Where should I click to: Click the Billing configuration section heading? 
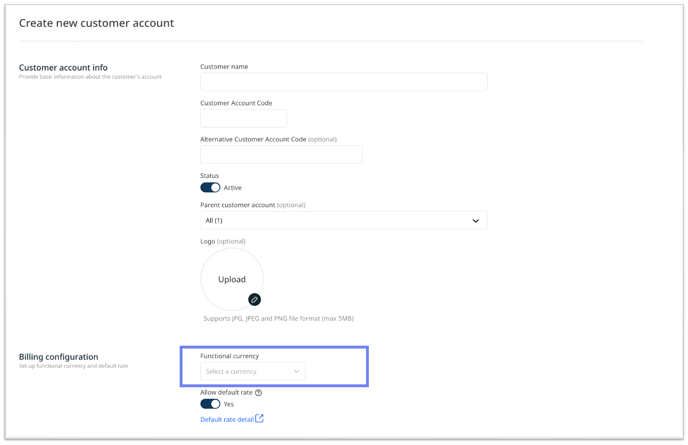coord(58,357)
